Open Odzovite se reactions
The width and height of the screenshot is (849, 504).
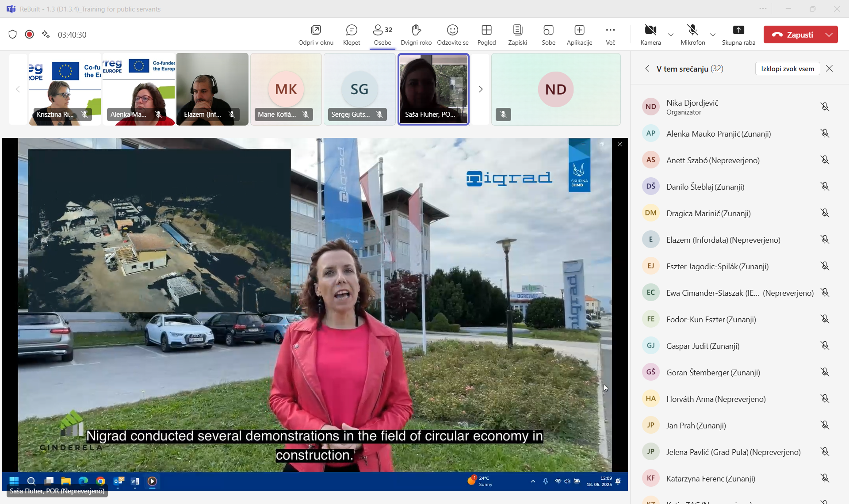(452, 34)
